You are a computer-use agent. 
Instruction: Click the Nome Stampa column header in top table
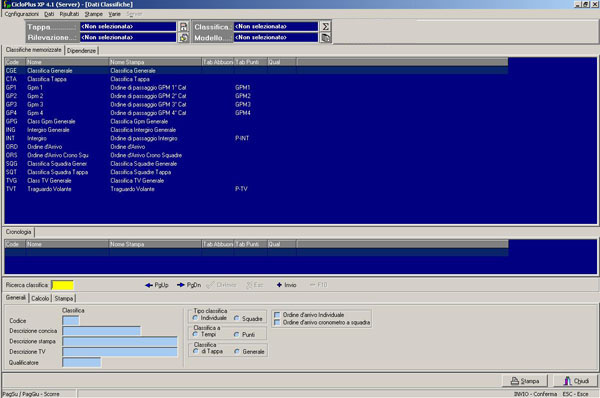point(155,62)
